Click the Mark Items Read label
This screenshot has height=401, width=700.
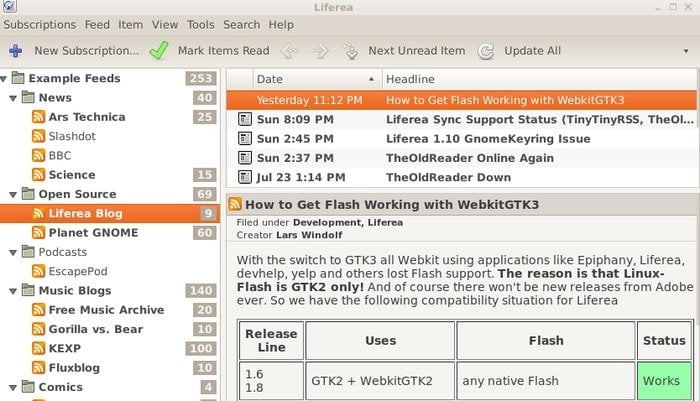click(x=224, y=51)
